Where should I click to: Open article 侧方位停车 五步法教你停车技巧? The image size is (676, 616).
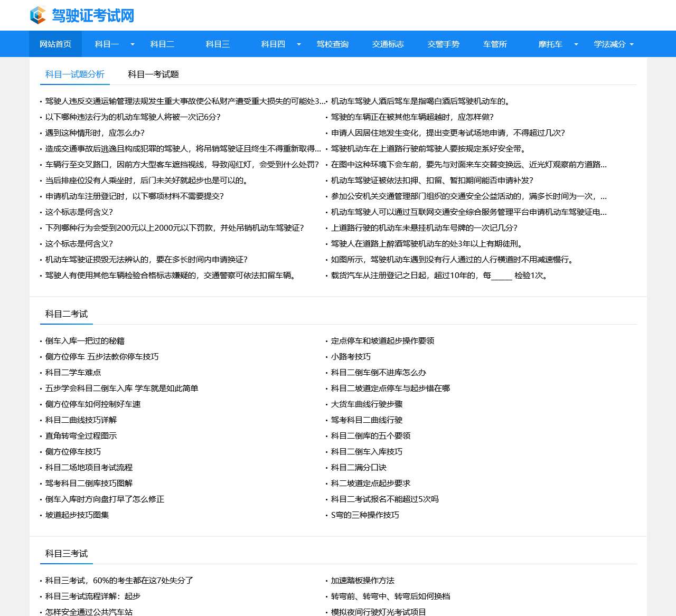(102, 357)
